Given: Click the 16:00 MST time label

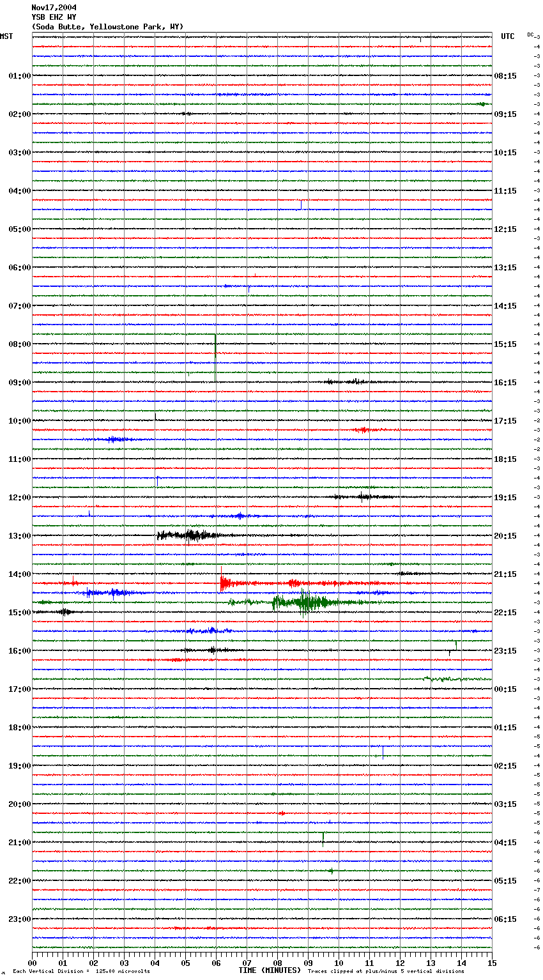Looking at the screenshot, I should (x=19, y=651).
